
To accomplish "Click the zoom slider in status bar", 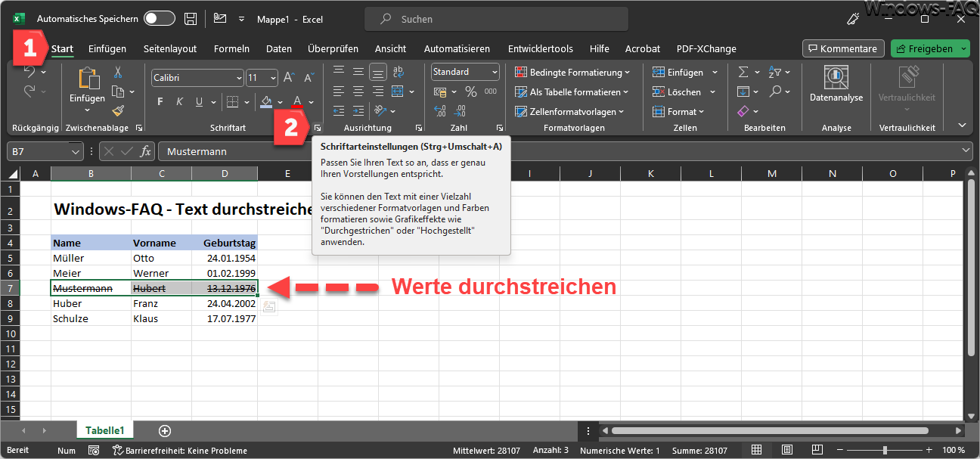I will 885,450.
